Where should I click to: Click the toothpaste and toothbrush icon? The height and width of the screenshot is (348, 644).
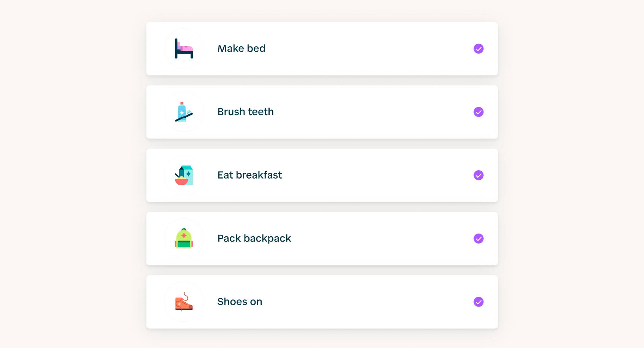tap(184, 112)
